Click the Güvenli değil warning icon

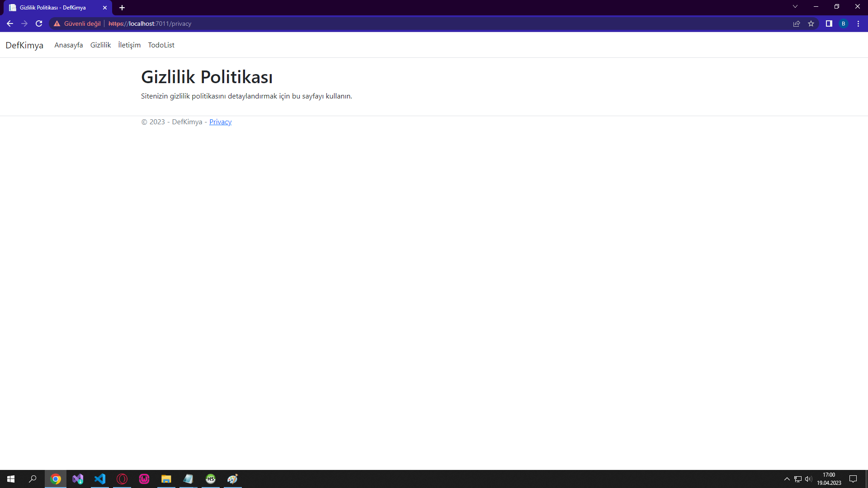pyautogui.click(x=57, y=23)
